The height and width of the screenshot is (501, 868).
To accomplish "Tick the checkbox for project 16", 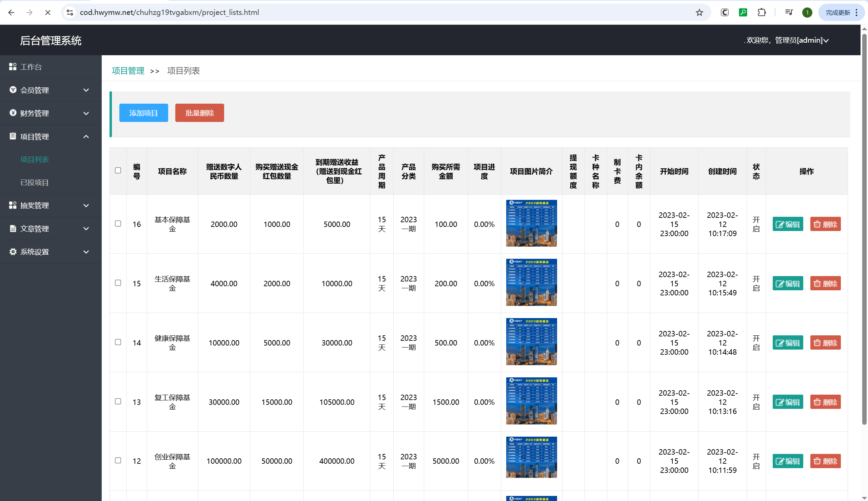I will point(118,224).
